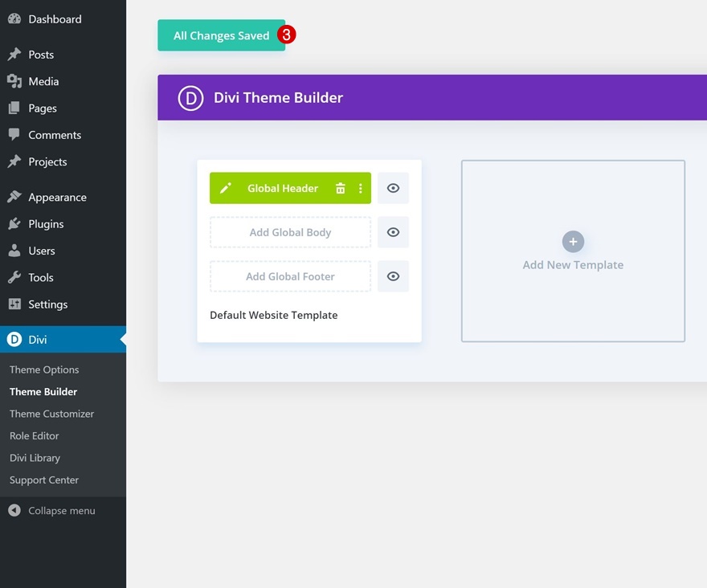Click the Settings sliders icon in the sidebar
This screenshot has height=588, width=707.
(x=14, y=304)
